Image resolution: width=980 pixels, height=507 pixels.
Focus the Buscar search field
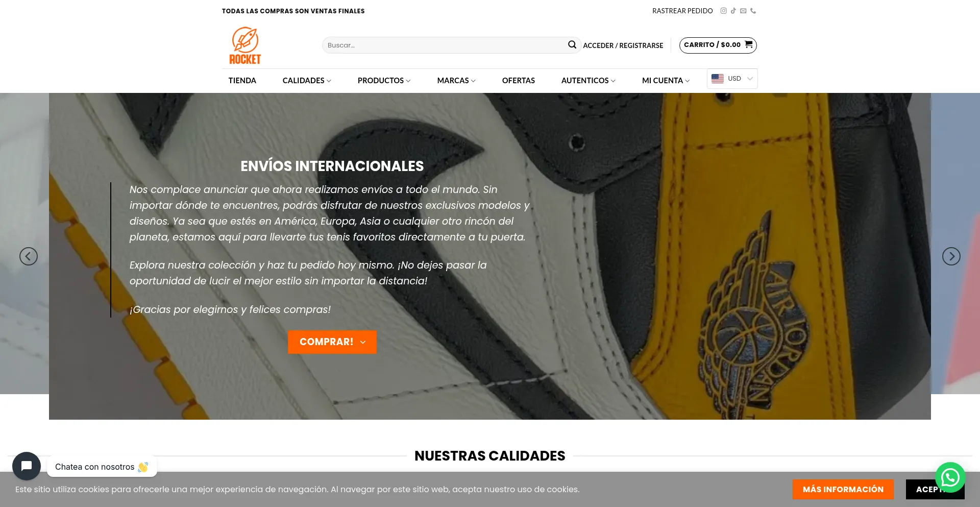tap(444, 45)
